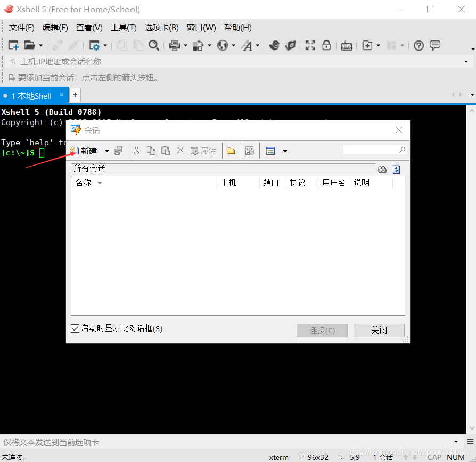Image resolution: width=476 pixels, height=462 pixels.
Task: Open the 查看(V) menu
Action: (89, 28)
